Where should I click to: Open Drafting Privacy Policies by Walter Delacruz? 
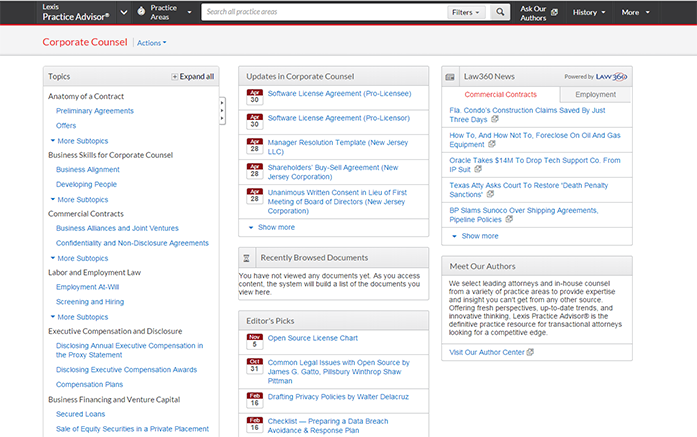tap(338, 397)
